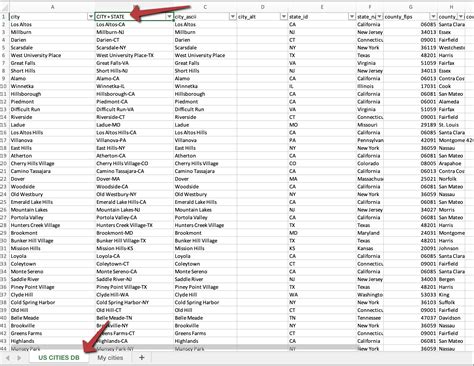Click the Illinois state name cell
The image size is (474, 366).
[370, 86]
